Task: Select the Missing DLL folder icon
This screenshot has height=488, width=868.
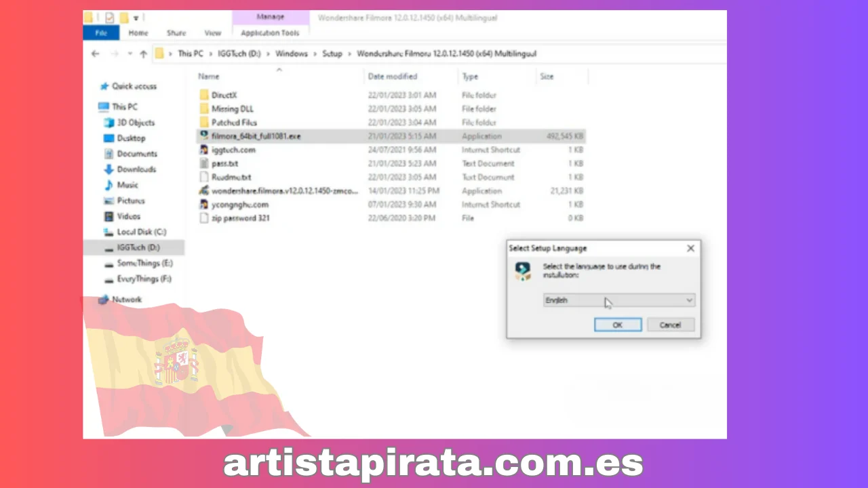Action: click(x=204, y=109)
